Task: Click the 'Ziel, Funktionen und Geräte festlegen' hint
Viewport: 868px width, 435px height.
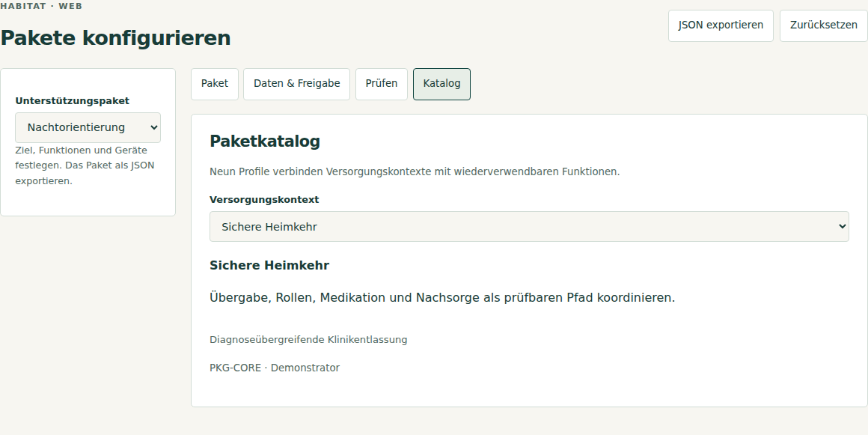Action: (x=85, y=165)
